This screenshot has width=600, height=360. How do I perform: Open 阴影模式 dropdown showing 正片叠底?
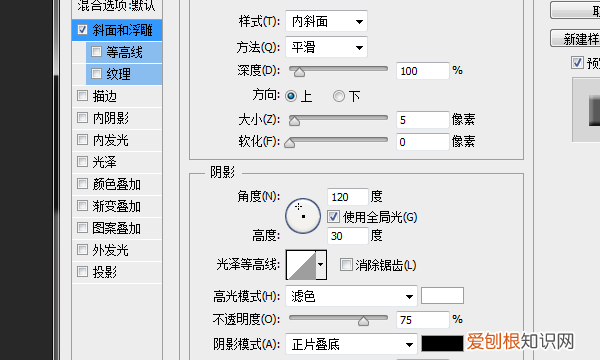click(x=351, y=344)
